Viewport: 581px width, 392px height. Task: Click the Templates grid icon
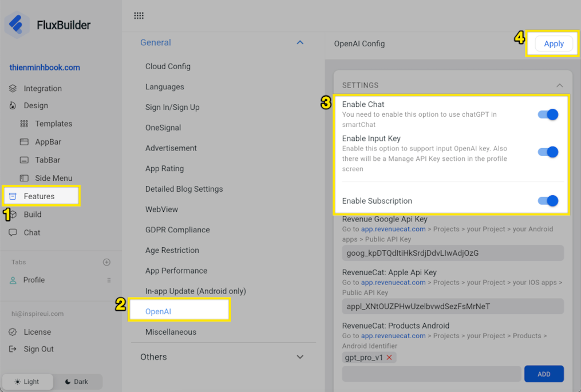(24, 124)
